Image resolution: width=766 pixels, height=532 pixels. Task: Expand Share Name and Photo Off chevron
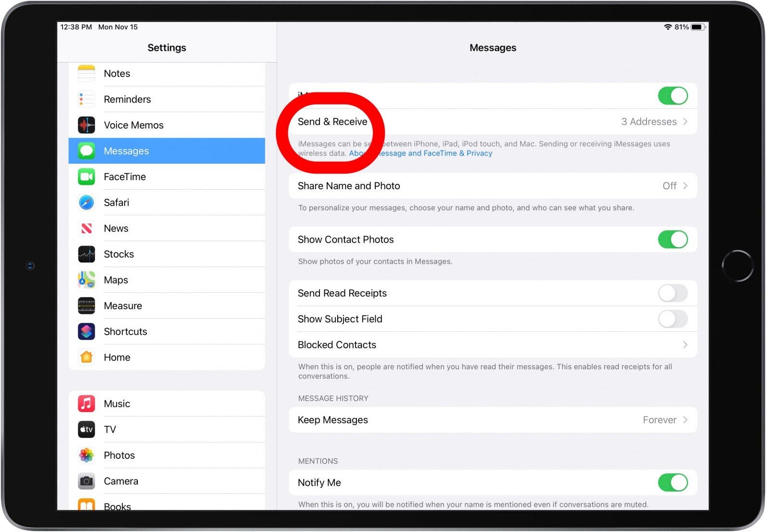tap(685, 186)
